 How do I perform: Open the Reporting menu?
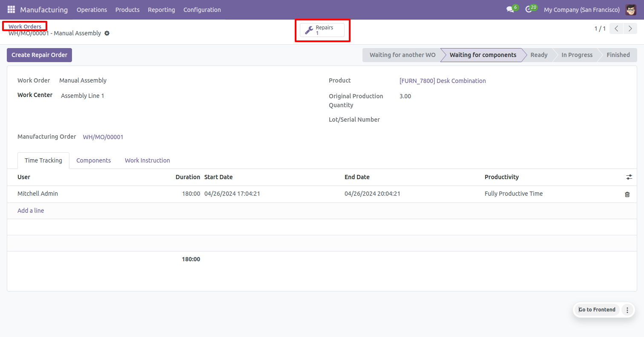161,9
